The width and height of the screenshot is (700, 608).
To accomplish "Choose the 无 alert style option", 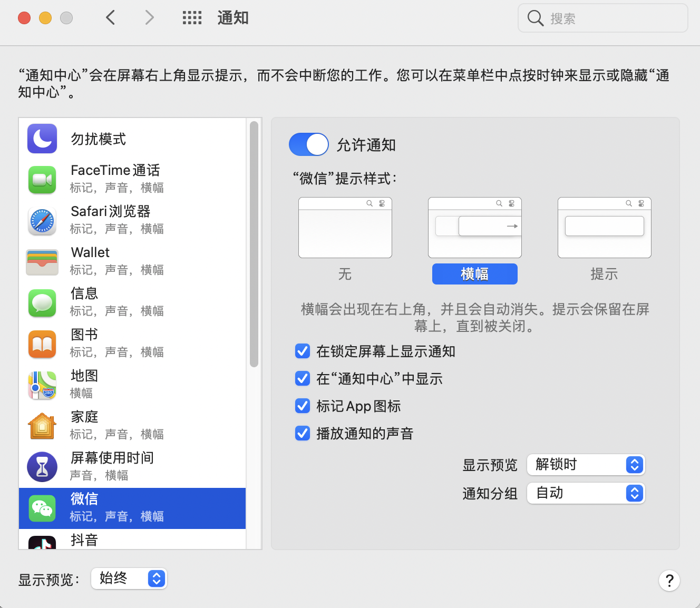I will [345, 228].
